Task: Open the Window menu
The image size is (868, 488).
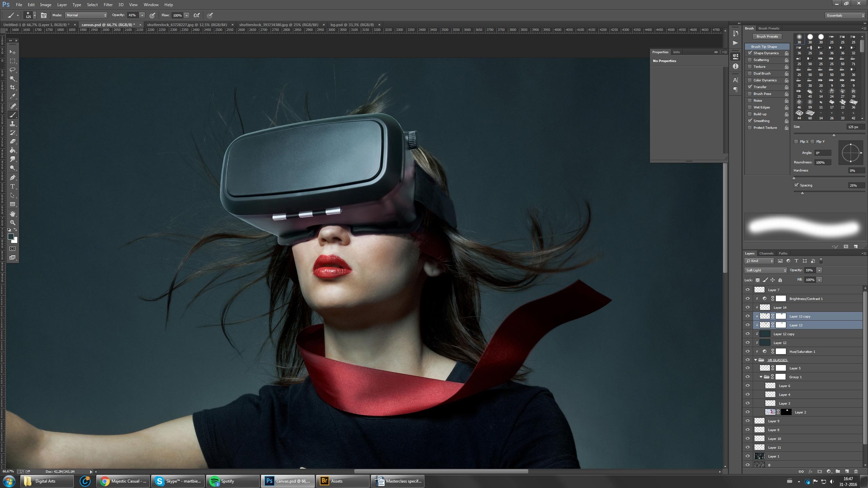Action: click(151, 5)
